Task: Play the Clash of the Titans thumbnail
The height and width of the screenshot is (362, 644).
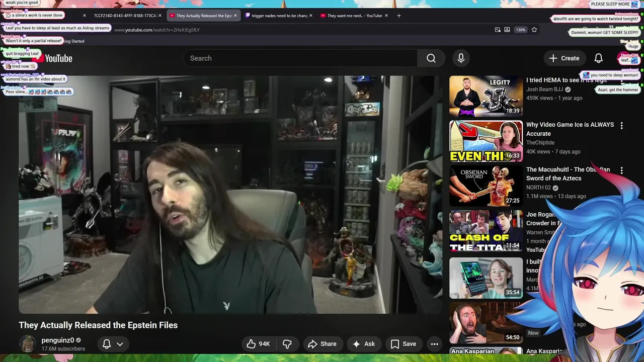Action: (486, 231)
